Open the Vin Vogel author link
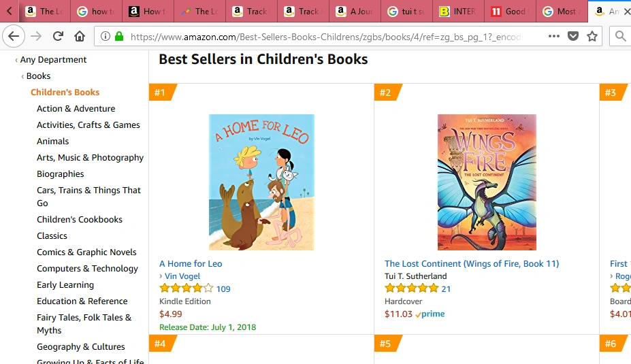631x364 pixels. [182, 276]
